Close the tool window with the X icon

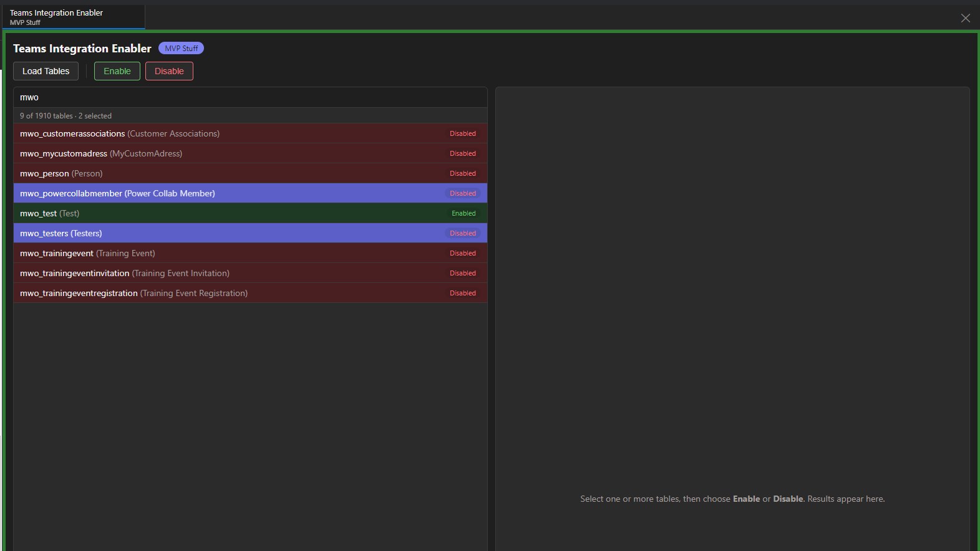[x=965, y=18]
